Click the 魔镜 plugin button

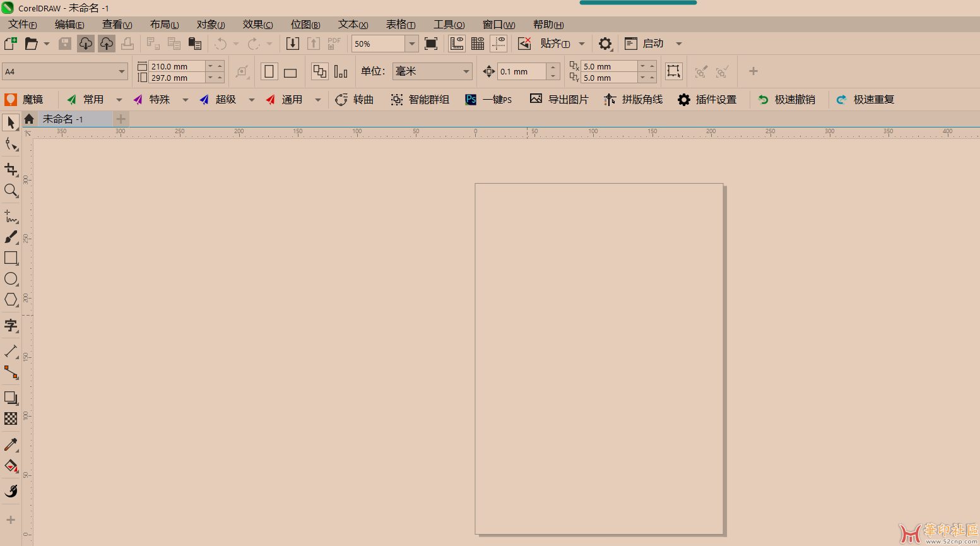24,100
